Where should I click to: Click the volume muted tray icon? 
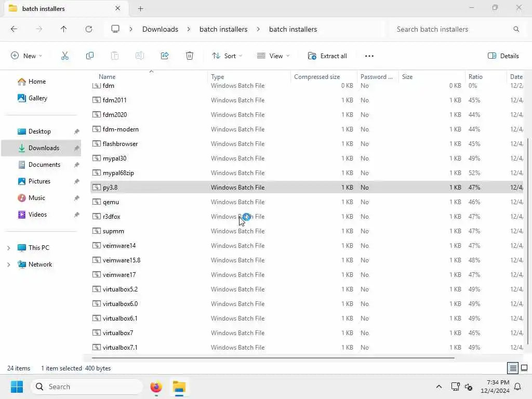coord(469,387)
